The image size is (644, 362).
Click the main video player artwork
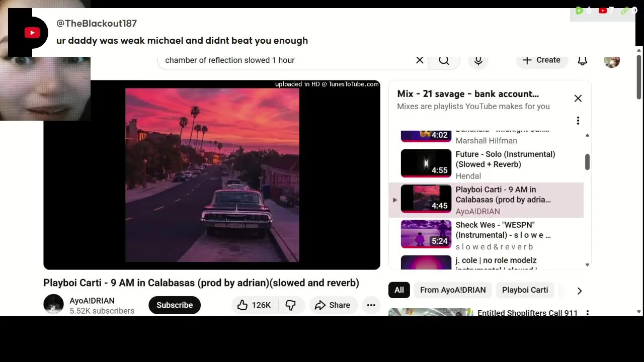(x=212, y=175)
